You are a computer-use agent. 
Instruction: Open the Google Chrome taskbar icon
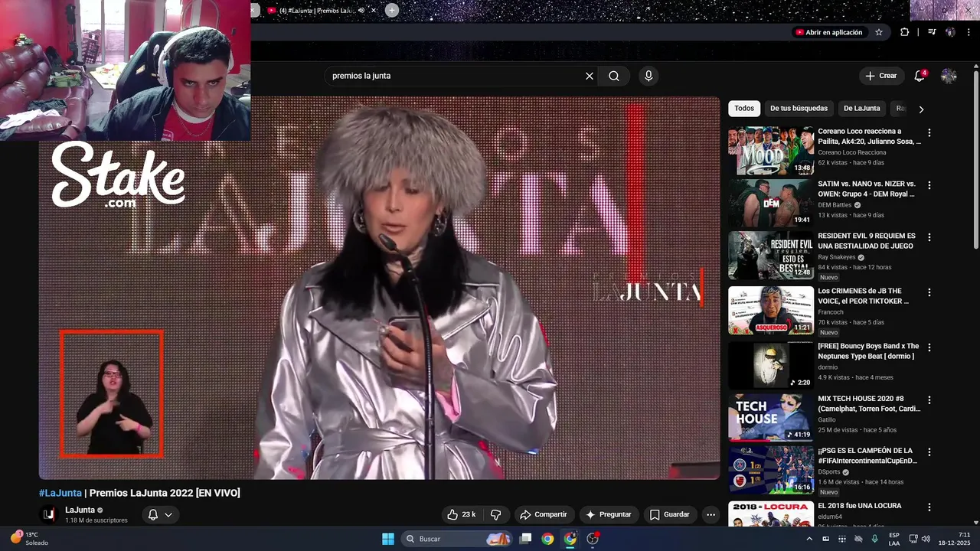547,539
